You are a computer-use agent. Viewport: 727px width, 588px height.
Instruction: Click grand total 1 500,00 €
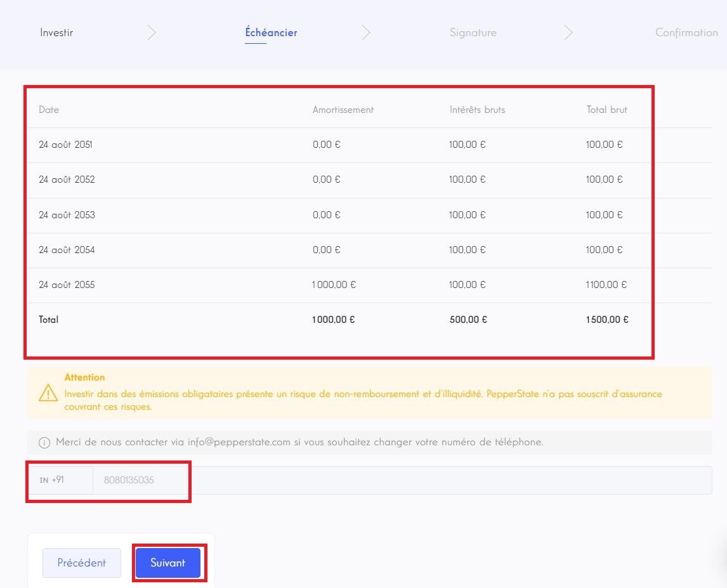[607, 320]
